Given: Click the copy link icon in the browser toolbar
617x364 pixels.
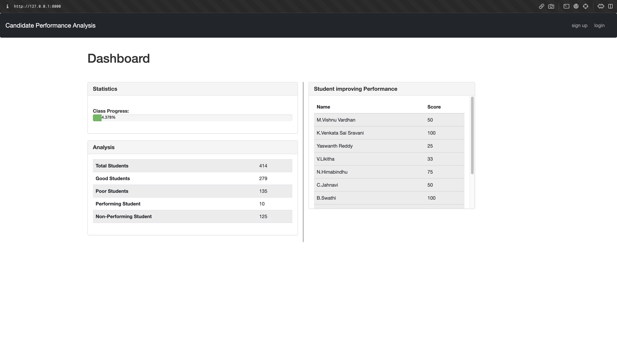Looking at the screenshot, I should pyautogui.click(x=541, y=6).
